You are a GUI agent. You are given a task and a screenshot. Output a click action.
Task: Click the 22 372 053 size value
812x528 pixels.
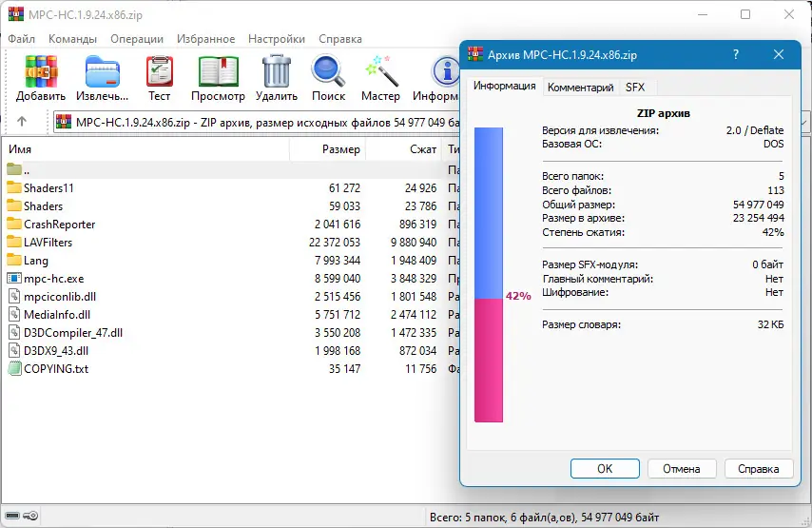coord(335,243)
